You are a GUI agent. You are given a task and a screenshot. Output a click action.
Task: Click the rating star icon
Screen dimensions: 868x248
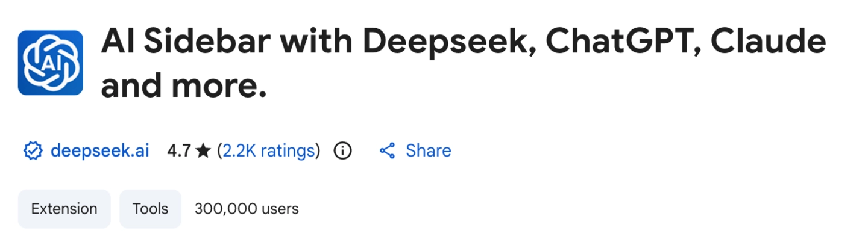click(203, 150)
